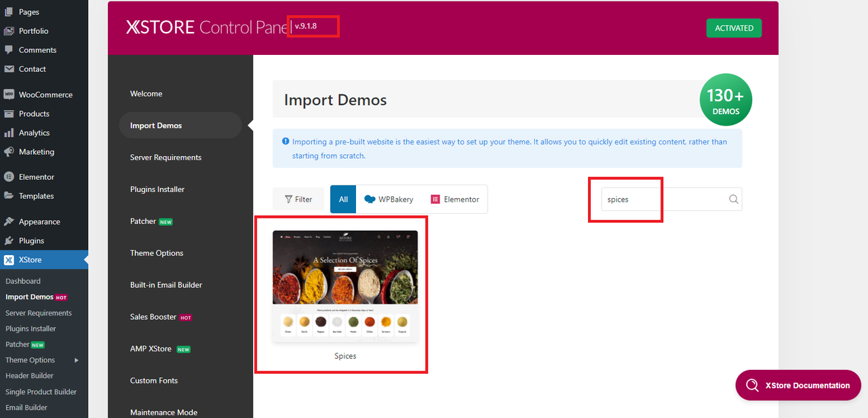Screen dimensions: 868x418
Task: Click the Appearance paintbrush icon
Action: (x=9, y=222)
